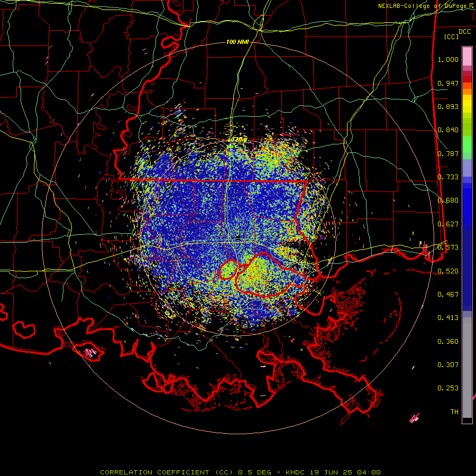
Task: Pick the red swatch on the color bar
Action: point(467,79)
